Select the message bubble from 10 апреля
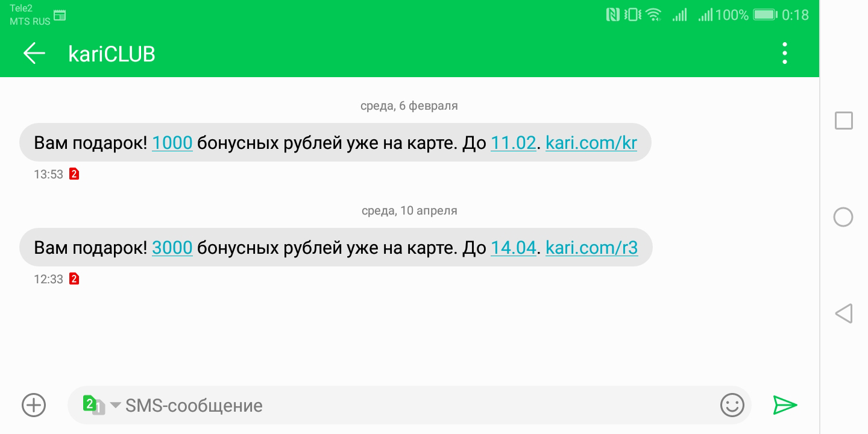 point(336,247)
